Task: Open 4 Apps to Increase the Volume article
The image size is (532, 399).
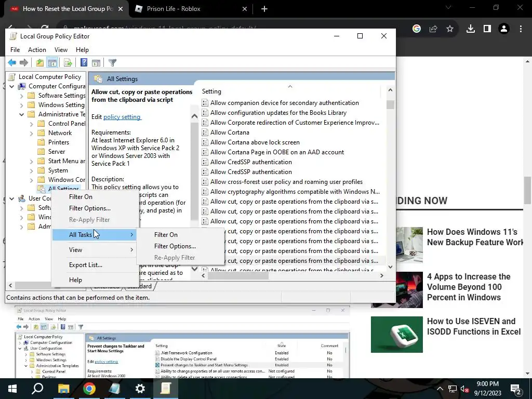Action: 469,287
